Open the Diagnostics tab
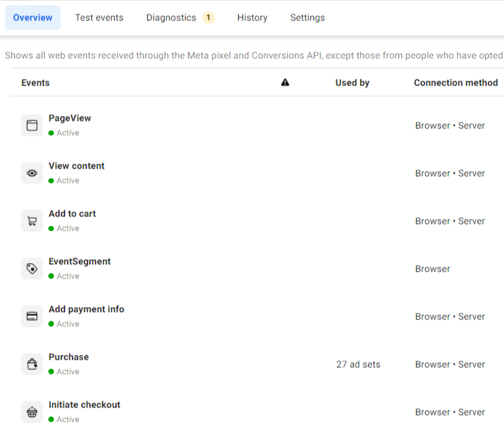 pyautogui.click(x=171, y=17)
